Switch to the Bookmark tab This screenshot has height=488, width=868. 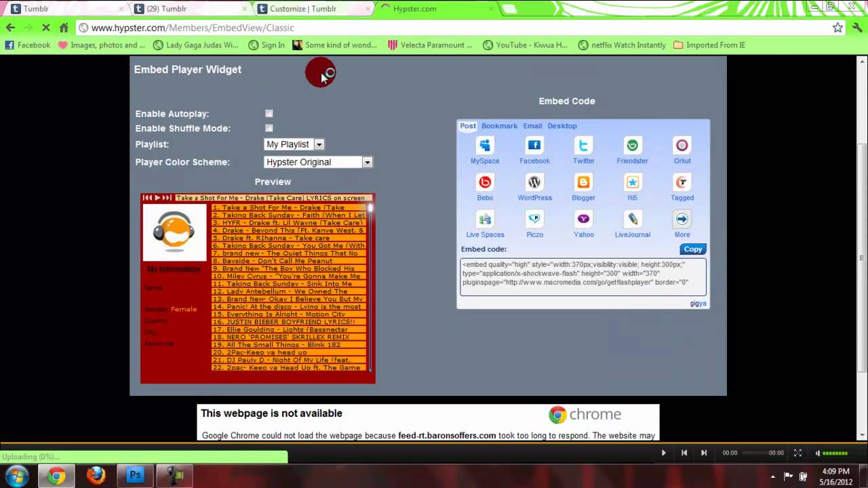[x=499, y=126]
